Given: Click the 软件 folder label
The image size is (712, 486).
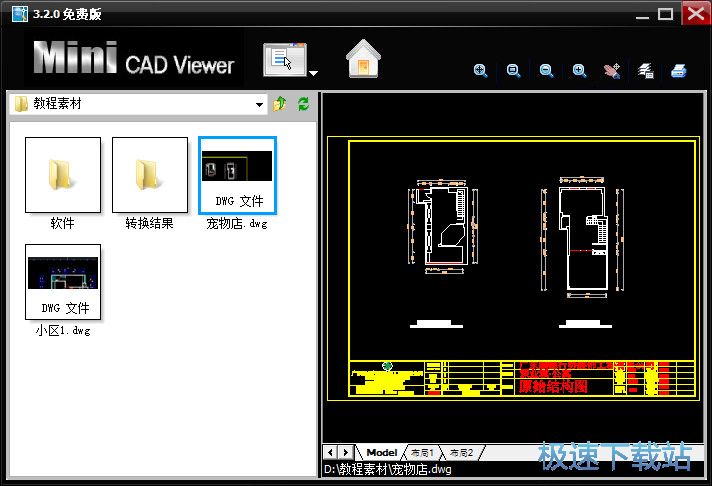Looking at the screenshot, I should [63, 223].
